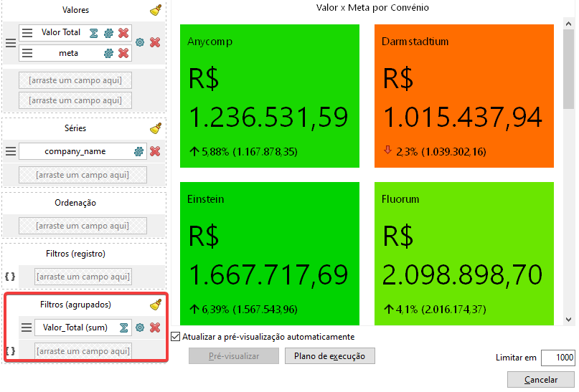Click the 4,1% variation on Fluorum card
579x392 pixels.
[x=407, y=309]
